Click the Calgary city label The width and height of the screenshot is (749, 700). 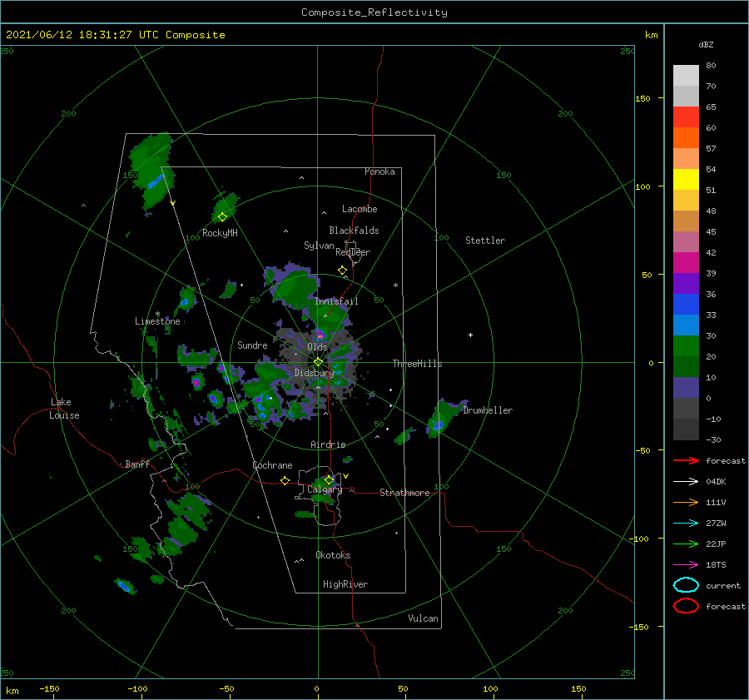pyautogui.click(x=325, y=489)
